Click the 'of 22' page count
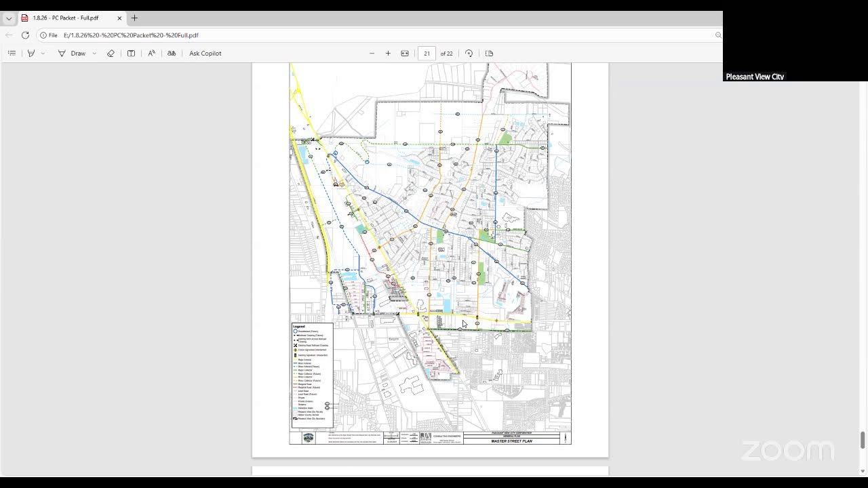 (446, 54)
